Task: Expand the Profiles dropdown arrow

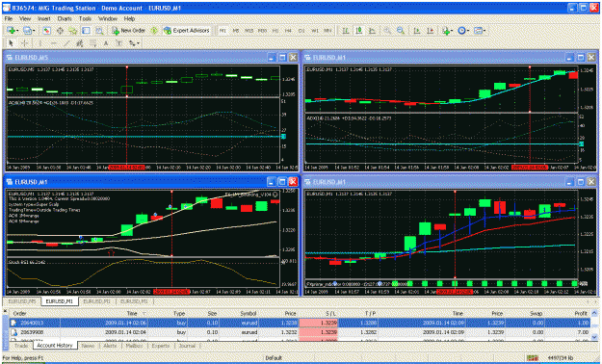Action: [34, 31]
